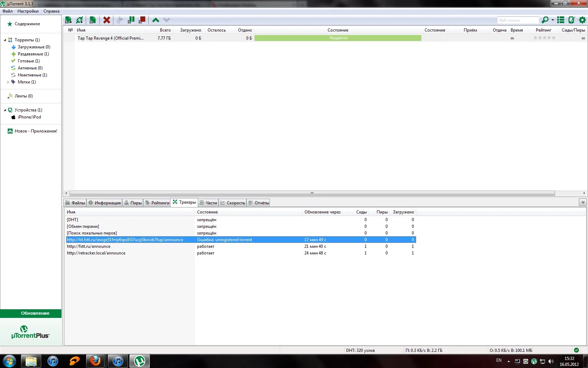Screen dimensions: 588x368
Task: Click the horizontal scrollbar of torrent list
Action: tap(312, 193)
